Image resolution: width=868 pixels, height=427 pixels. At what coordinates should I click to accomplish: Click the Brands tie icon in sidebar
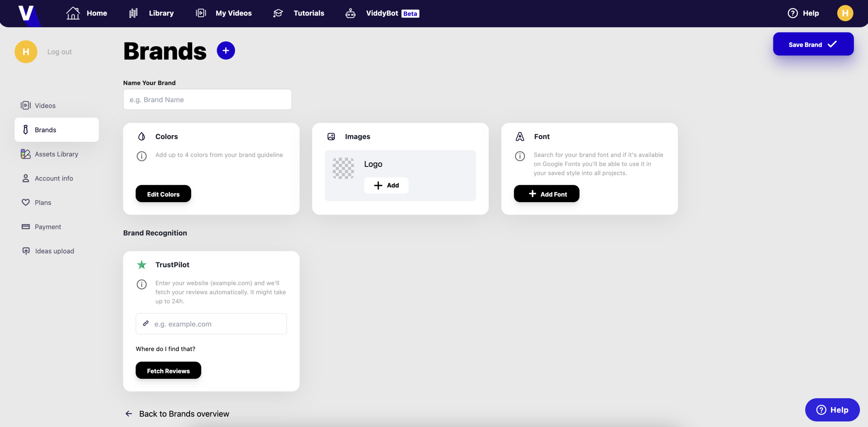(x=26, y=130)
